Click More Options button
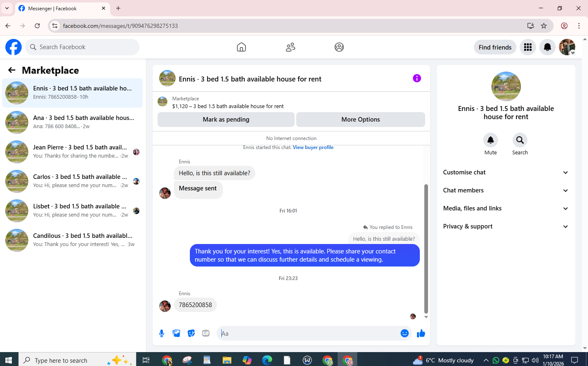 pos(360,120)
